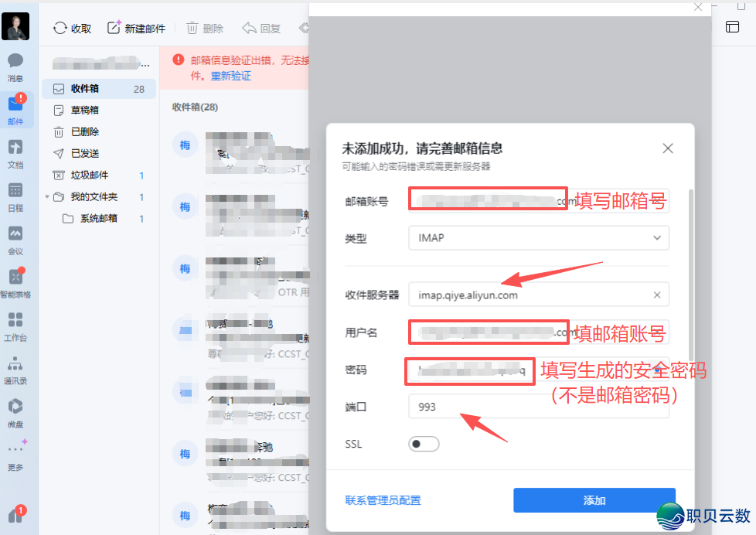Select the 智能表格 sidebar icon
This screenshot has width=756, height=535.
click(17, 281)
